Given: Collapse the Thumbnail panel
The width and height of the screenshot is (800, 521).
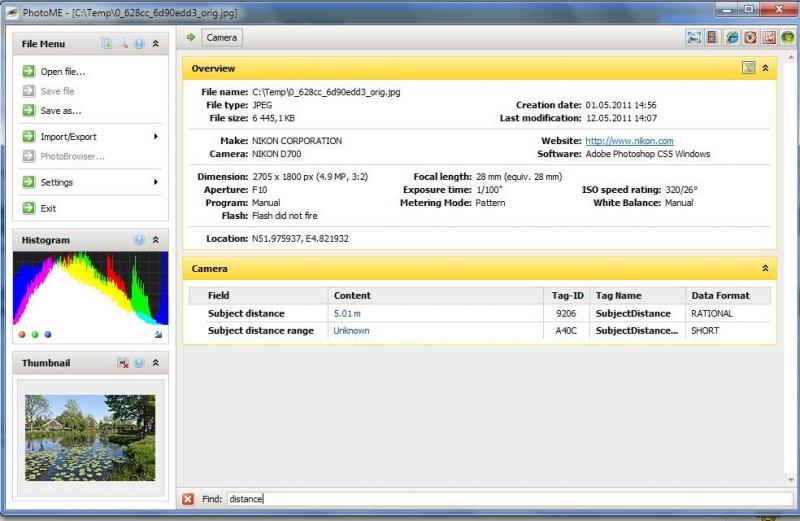Looking at the screenshot, I should pos(156,363).
